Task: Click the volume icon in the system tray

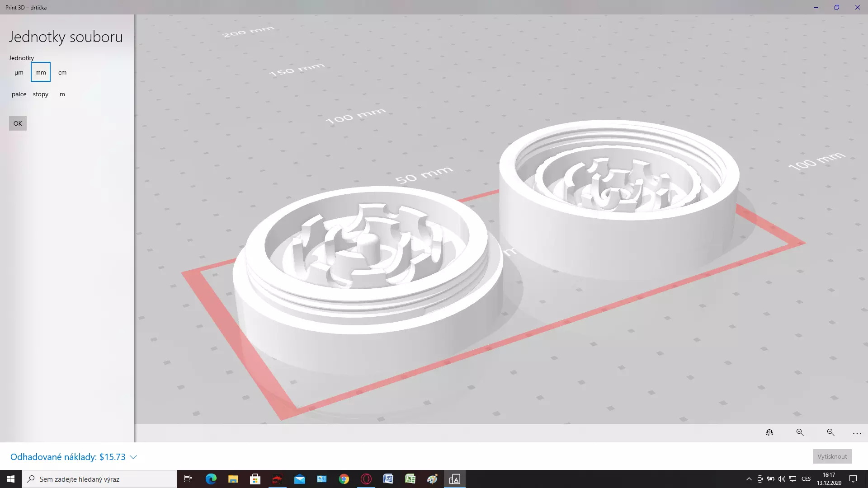Action: point(781,479)
